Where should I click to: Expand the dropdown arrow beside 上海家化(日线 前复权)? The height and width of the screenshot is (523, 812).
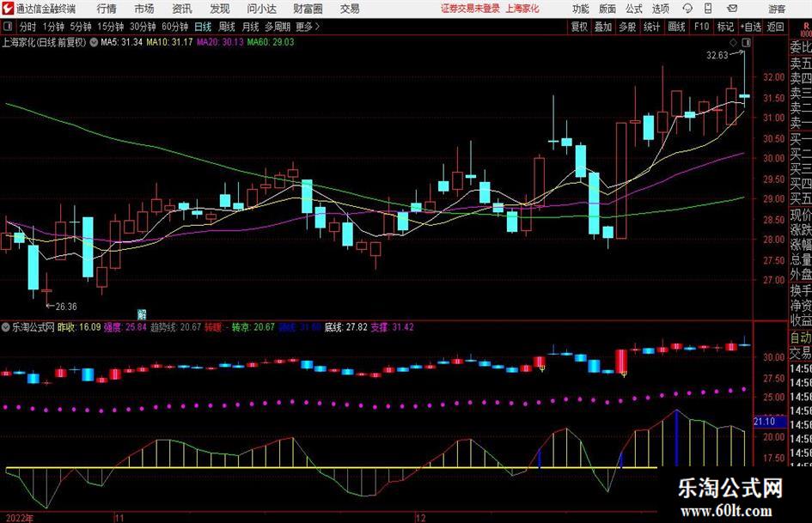(x=94, y=42)
